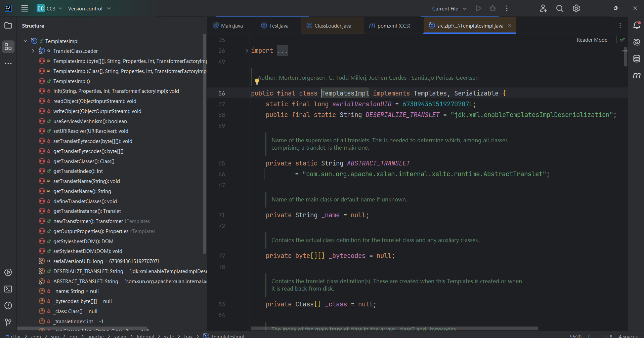Switch to the Test.java tab
This screenshot has width=644, height=338.
pos(275,26)
